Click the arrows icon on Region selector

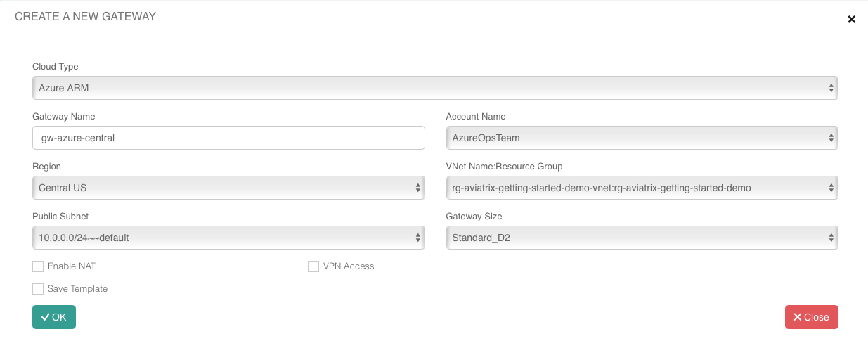pos(417,188)
